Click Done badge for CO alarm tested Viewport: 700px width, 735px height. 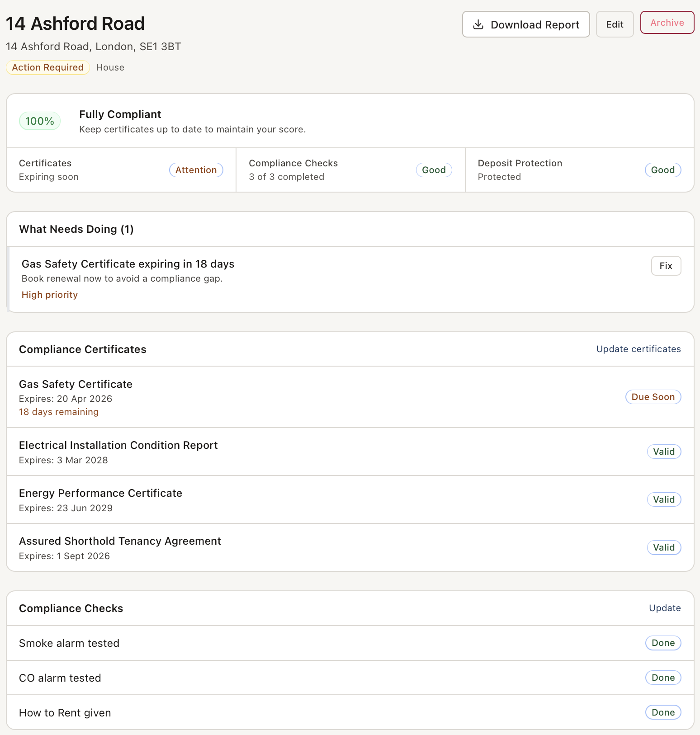(x=663, y=678)
